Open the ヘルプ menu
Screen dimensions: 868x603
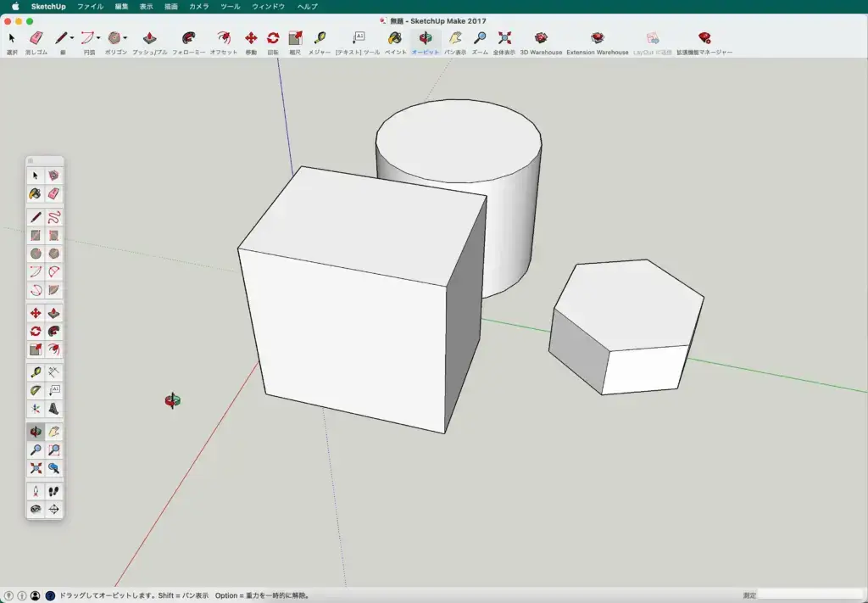click(x=307, y=7)
